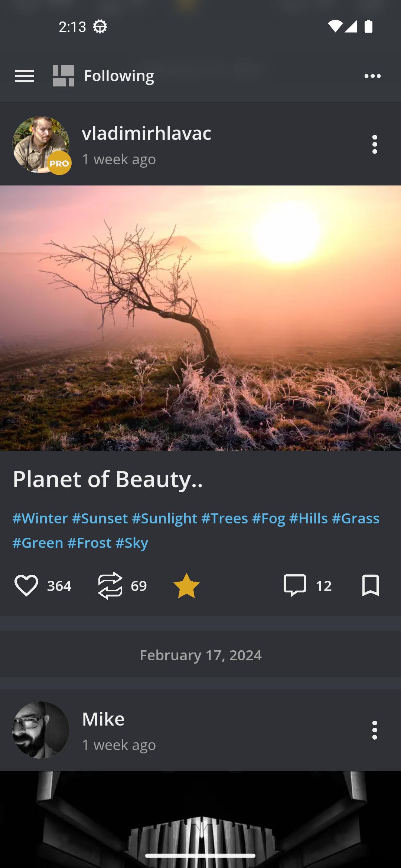401x868 pixels.
Task: Open the #Frost tag link
Action: tap(89, 543)
